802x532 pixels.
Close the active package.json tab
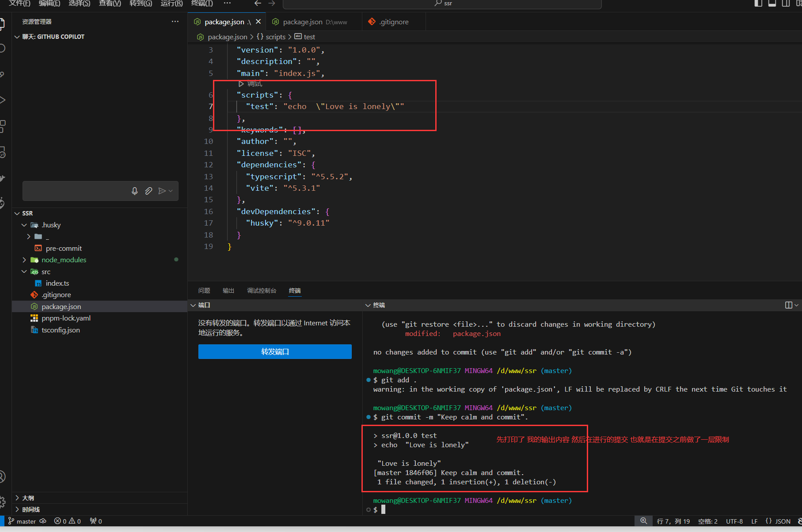[x=258, y=22]
